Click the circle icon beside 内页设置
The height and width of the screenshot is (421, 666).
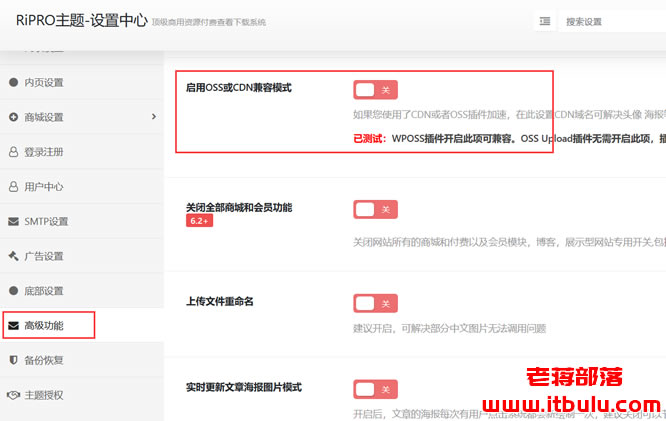pos(14,82)
